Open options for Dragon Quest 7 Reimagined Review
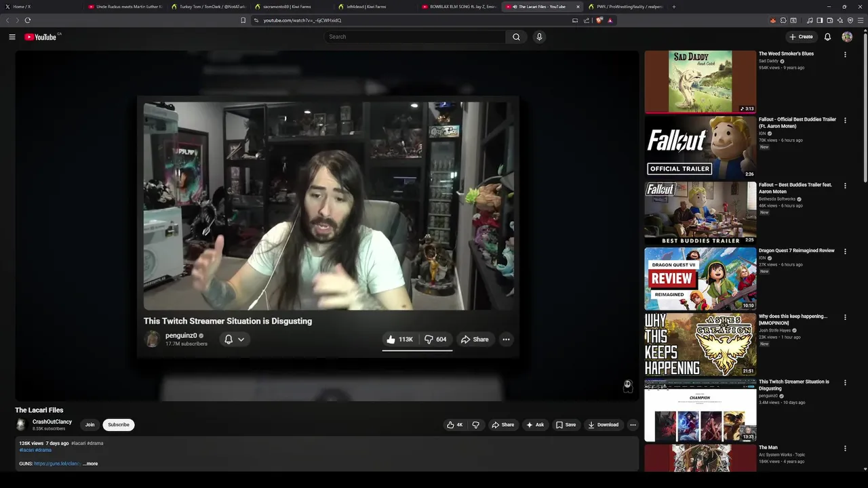Image resolution: width=868 pixels, height=488 pixels. pyautogui.click(x=845, y=251)
